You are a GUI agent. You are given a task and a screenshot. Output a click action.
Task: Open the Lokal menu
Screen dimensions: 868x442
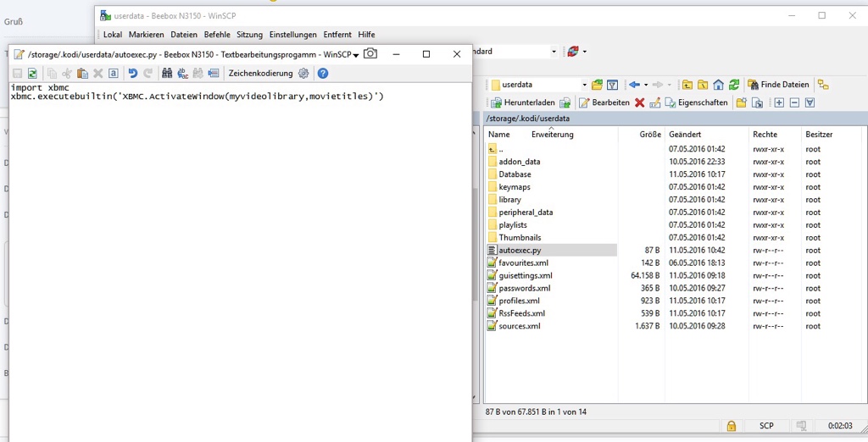[x=113, y=35]
